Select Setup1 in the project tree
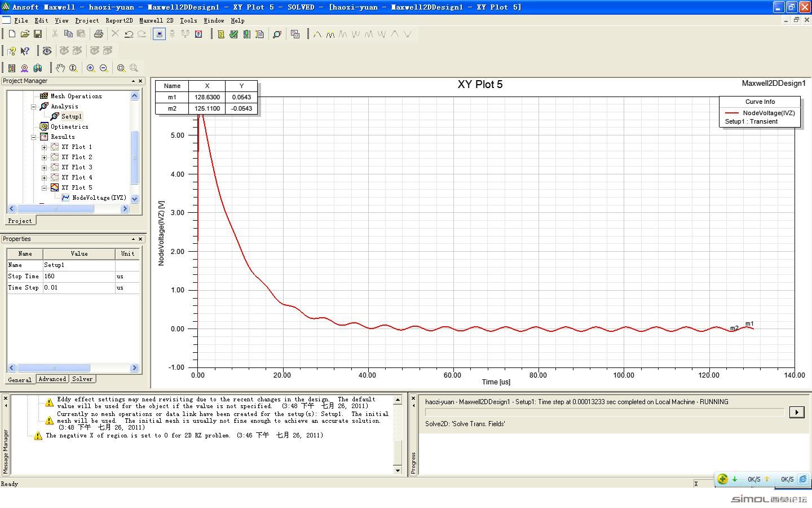The image size is (812, 508). [71, 116]
